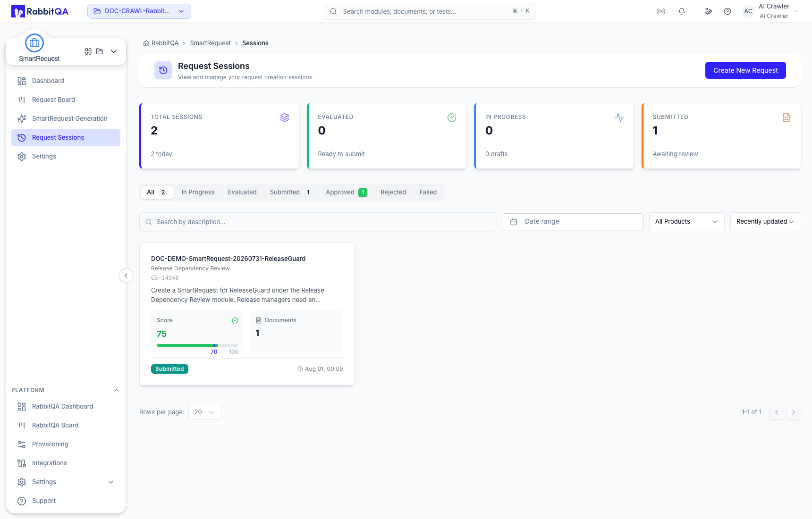Image resolution: width=812 pixels, height=519 pixels.
Task: Click the Evaluated check-circle icon
Action: [452, 117]
